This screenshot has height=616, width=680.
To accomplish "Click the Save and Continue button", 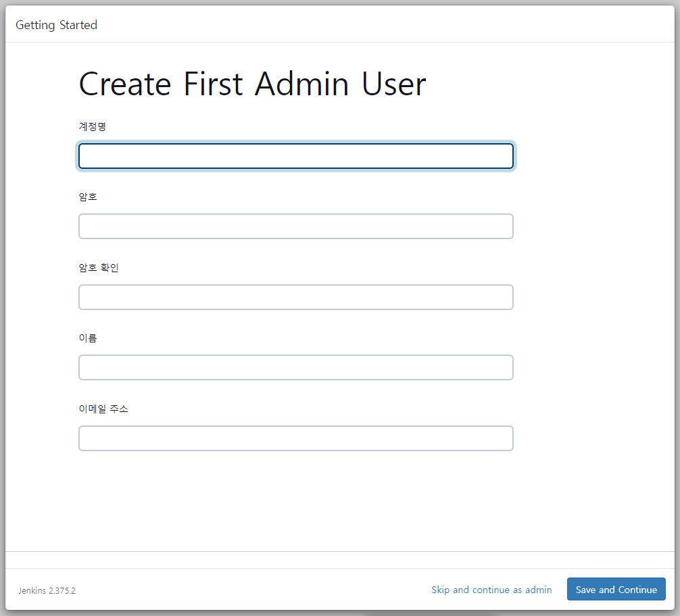I will tap(616, 589).
